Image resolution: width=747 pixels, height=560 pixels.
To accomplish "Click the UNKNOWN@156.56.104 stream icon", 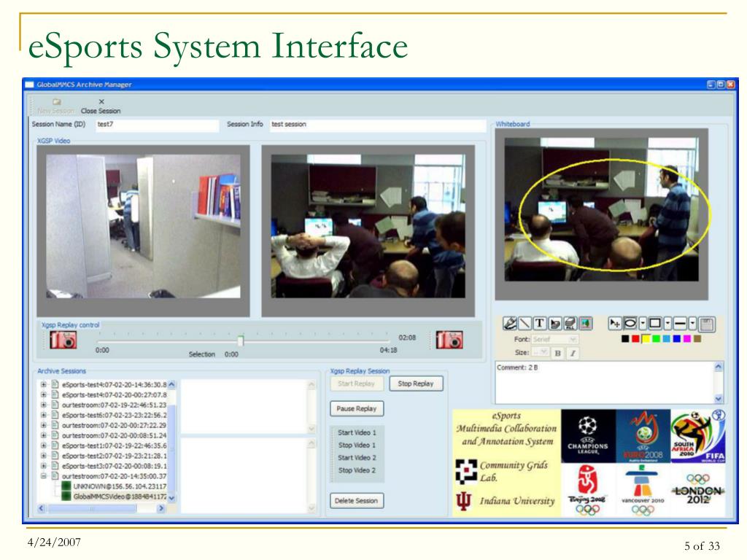I will pos(66,486).
